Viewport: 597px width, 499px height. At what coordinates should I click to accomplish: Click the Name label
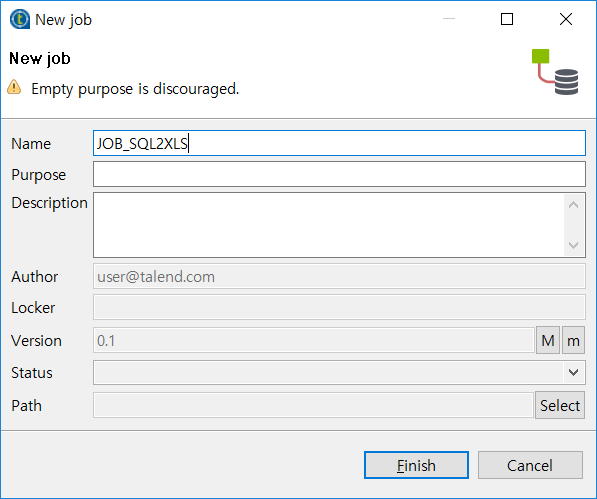click(x=31, y=143)
